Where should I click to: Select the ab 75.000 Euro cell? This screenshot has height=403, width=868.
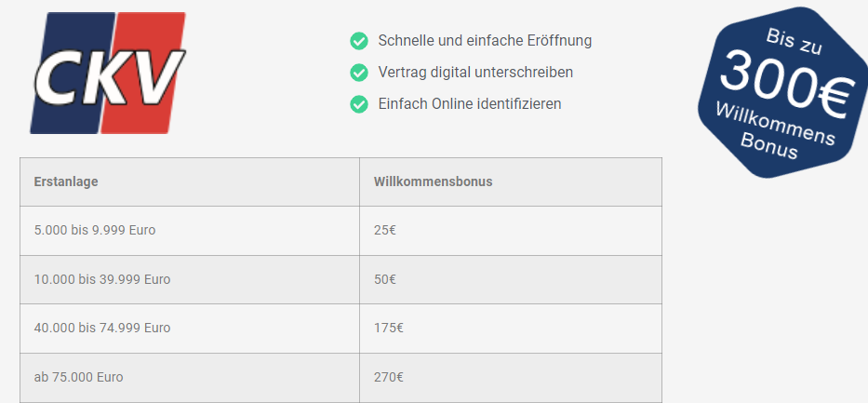point(190,378)
